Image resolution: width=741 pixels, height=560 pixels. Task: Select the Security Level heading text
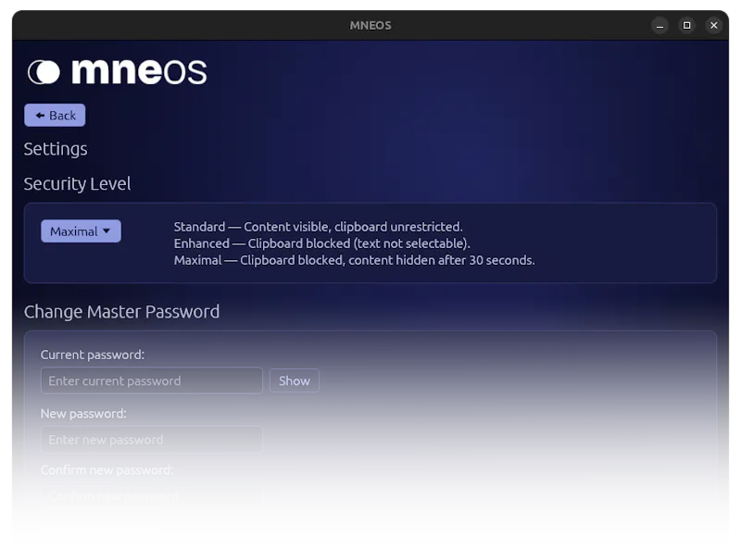pyautogui.click(x=78, y=183)
